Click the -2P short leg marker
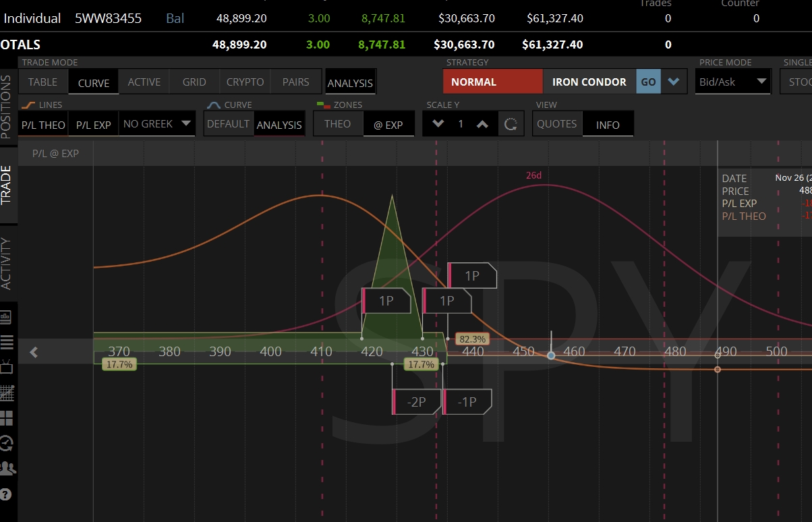 pos(417,402)
